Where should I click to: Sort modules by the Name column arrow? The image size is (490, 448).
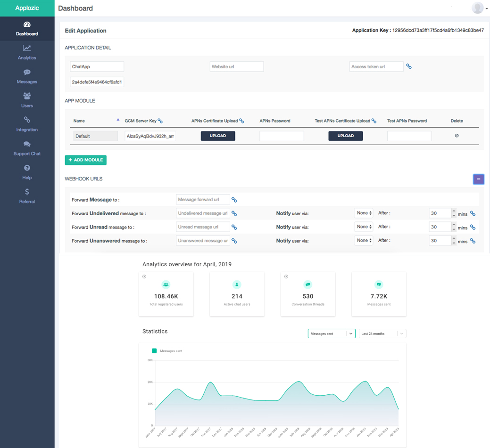[x=118, y=120]
